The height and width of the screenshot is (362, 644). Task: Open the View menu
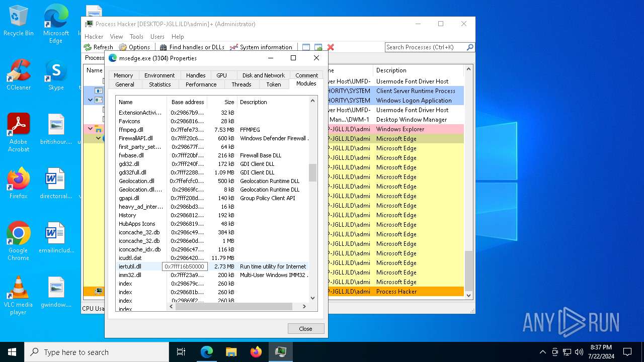point(116,37)
